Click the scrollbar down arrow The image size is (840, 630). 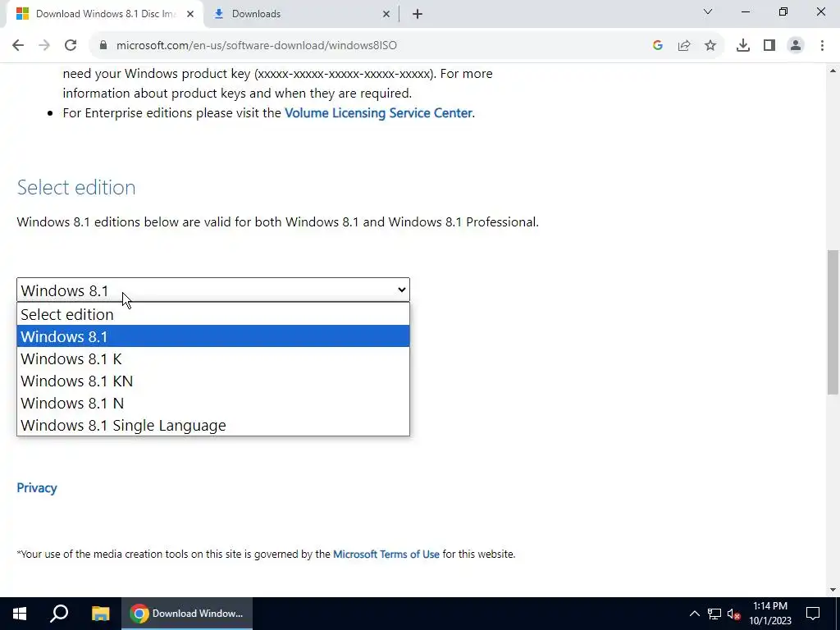point(833,590)
